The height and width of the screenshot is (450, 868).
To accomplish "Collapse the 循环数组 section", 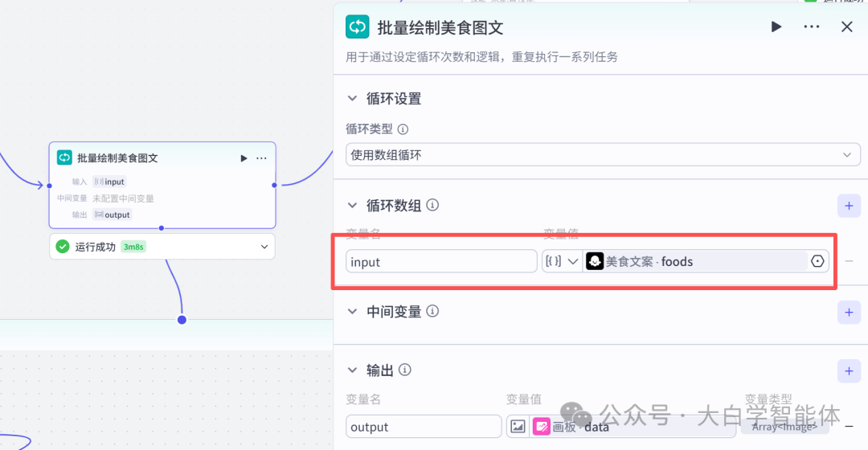I will 353,206.
